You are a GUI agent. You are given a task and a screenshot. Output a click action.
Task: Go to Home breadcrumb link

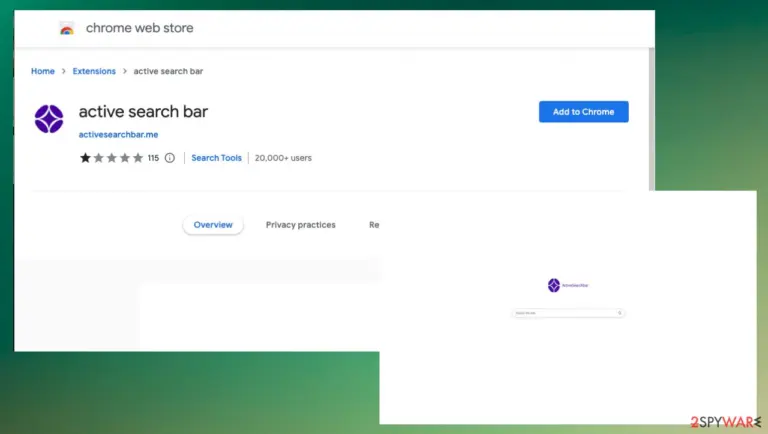(43, 71)
